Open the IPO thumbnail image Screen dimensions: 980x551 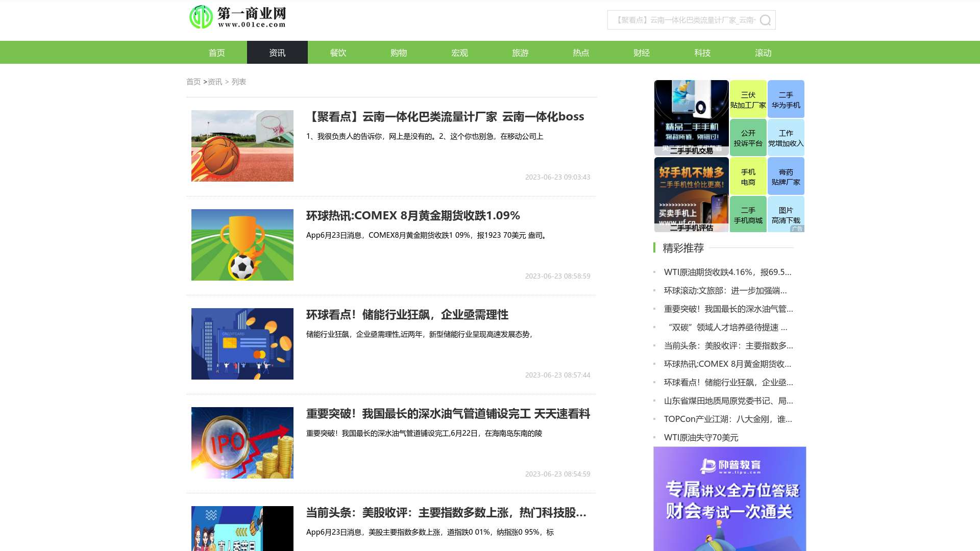242,443
